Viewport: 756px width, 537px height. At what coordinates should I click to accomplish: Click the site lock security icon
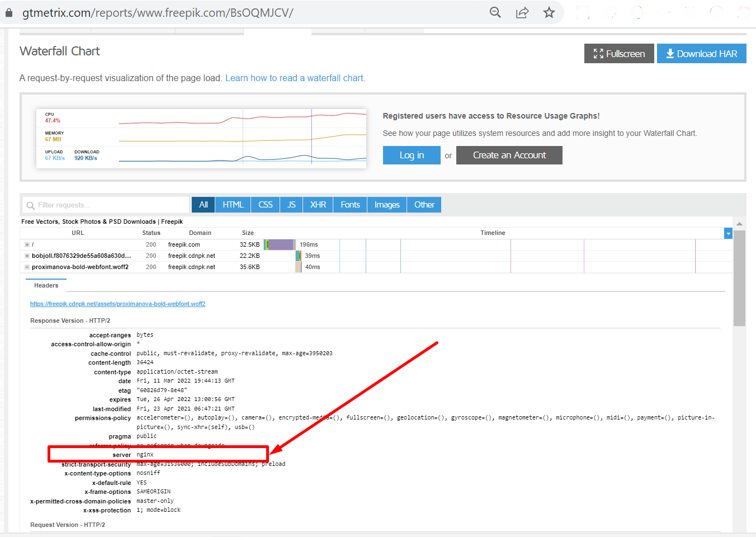(9, 12)
